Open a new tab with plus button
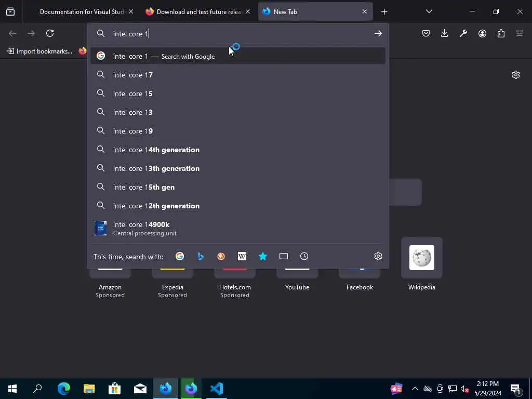This screenshot has height=399, width=532. point(384,12)
